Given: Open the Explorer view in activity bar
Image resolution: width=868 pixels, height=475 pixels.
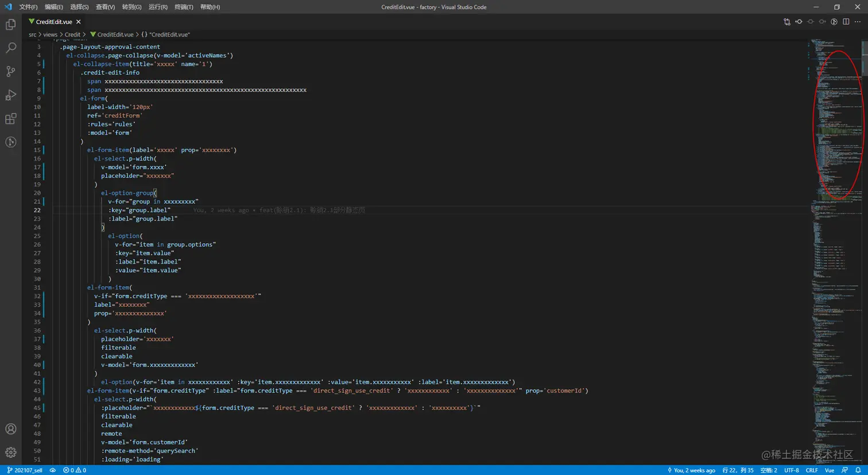Looking at the screenshot, I should [x=10, y=25].
